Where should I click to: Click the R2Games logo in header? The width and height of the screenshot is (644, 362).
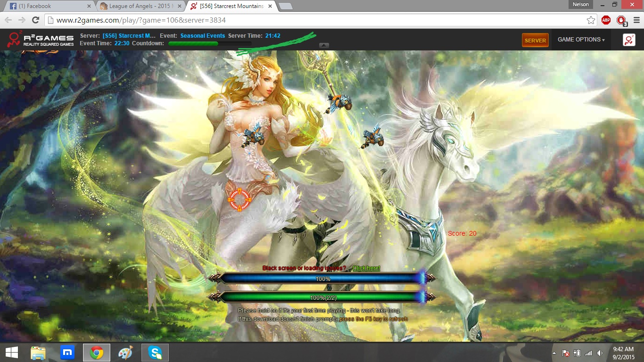(41, 40)
